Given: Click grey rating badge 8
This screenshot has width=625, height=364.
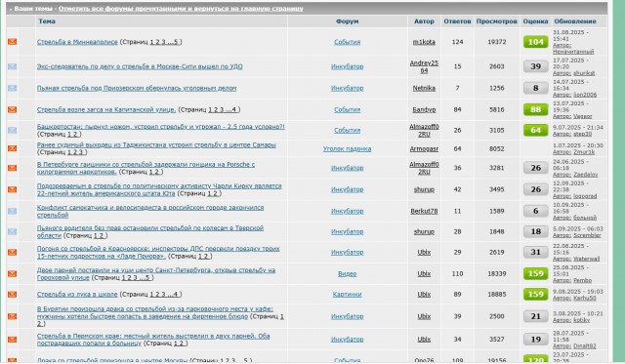Looking at the screenshot, I should 536,88.
